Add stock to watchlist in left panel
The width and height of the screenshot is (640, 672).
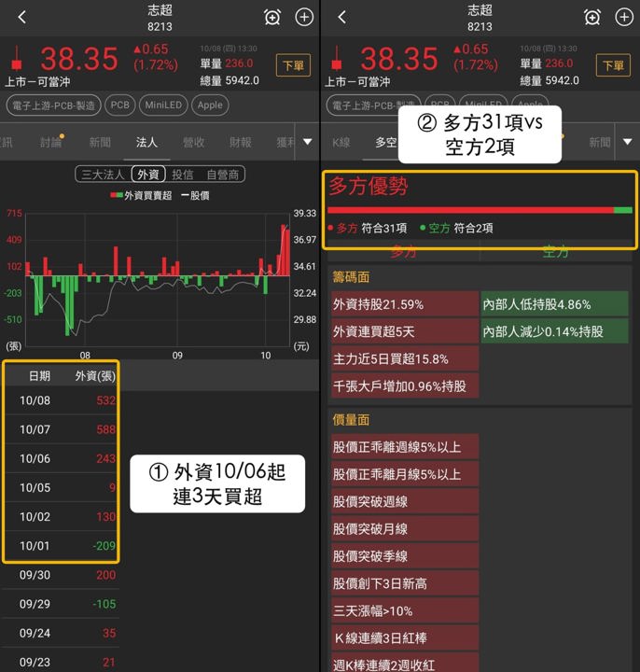tap(304, 17)
